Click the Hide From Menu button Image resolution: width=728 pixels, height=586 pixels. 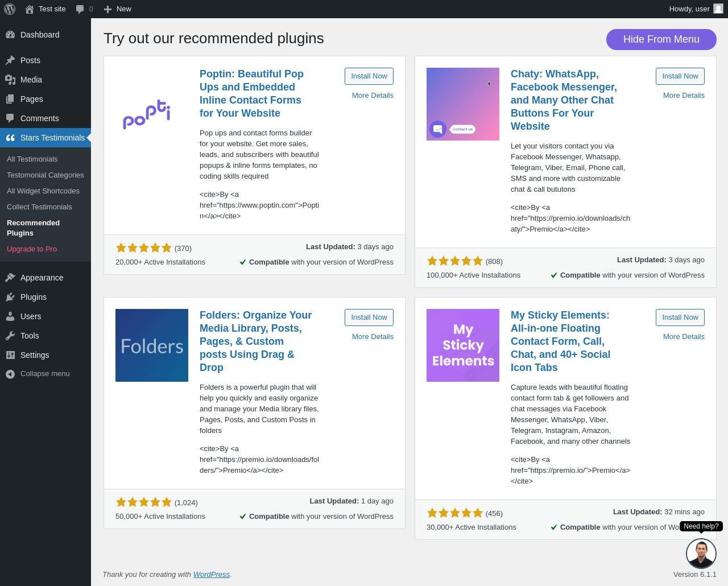point(661,39)
